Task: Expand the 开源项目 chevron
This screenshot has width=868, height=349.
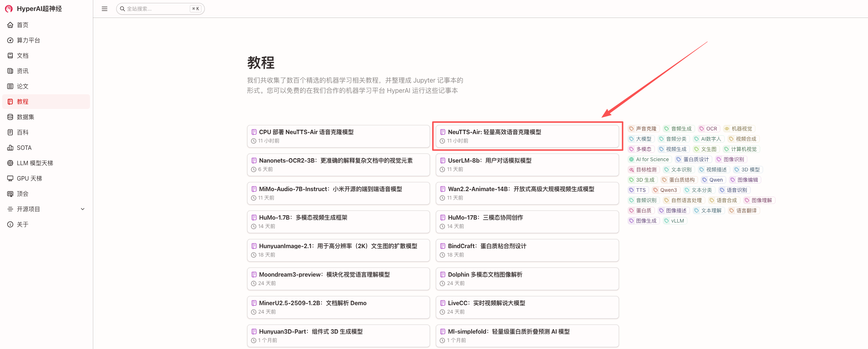Action: pyautogui.click(x=83, y=209)
